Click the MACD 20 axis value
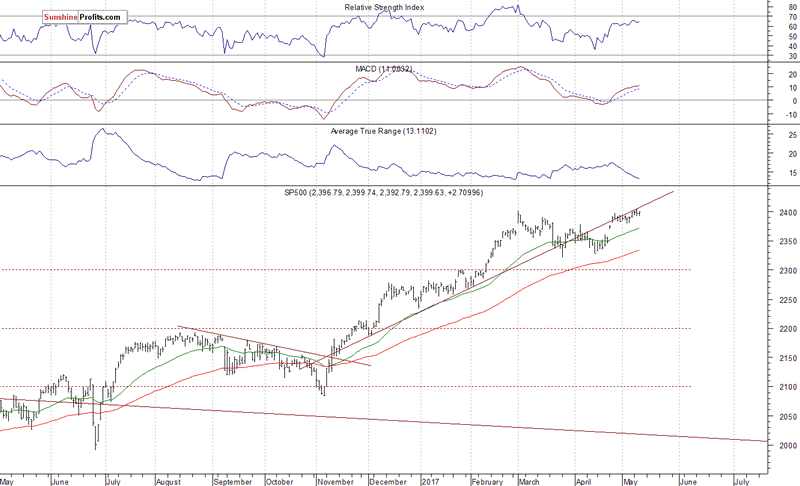 point(792,74)
